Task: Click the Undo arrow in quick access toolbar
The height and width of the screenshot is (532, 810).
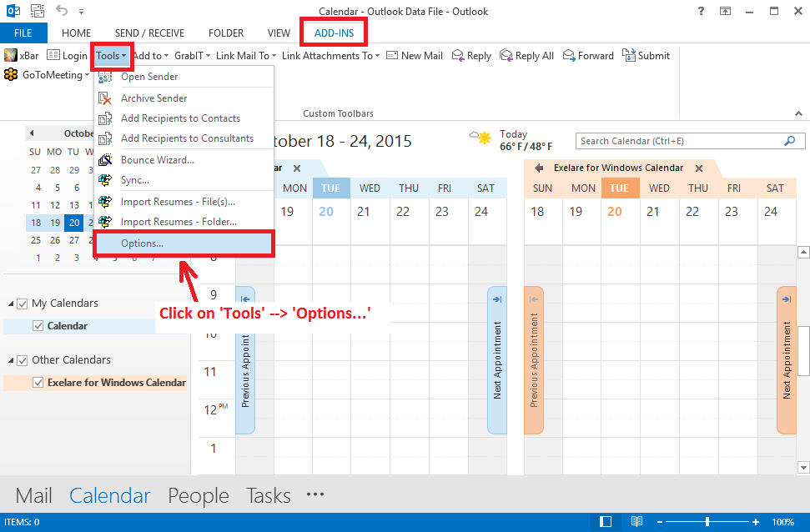Action: tap(62, 10)
